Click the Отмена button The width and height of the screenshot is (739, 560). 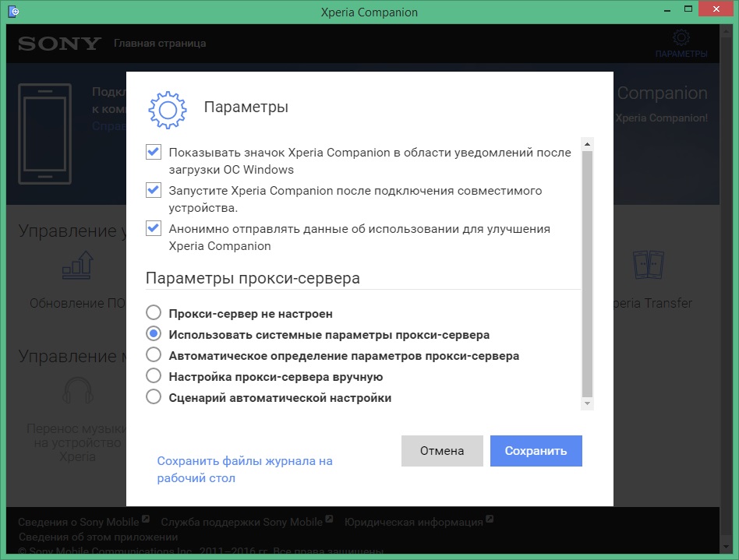click(442, 451)
